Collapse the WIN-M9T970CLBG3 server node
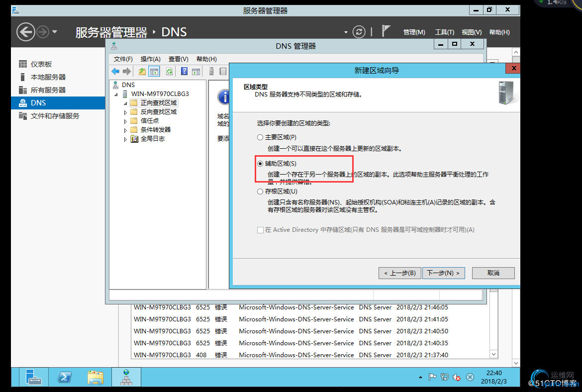Image resolution: width=582 pixels, height=392 pixels. [116, 95]
